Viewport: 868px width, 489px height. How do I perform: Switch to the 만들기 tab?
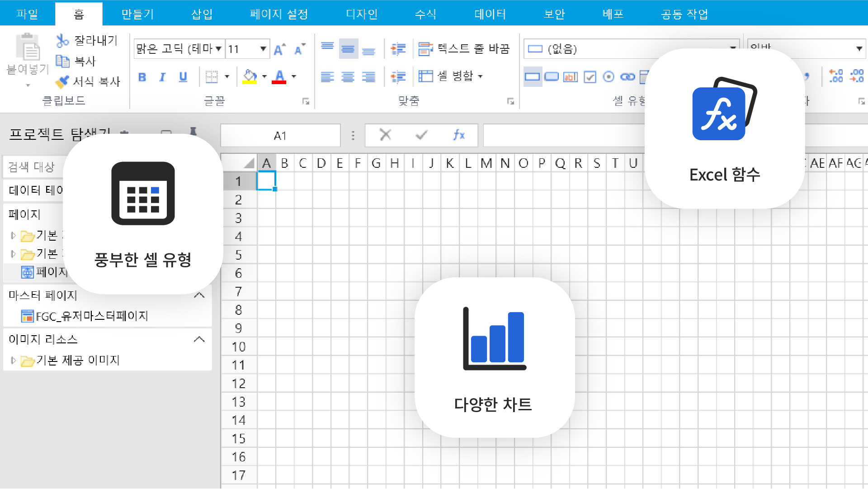click(x=137, y=14)
